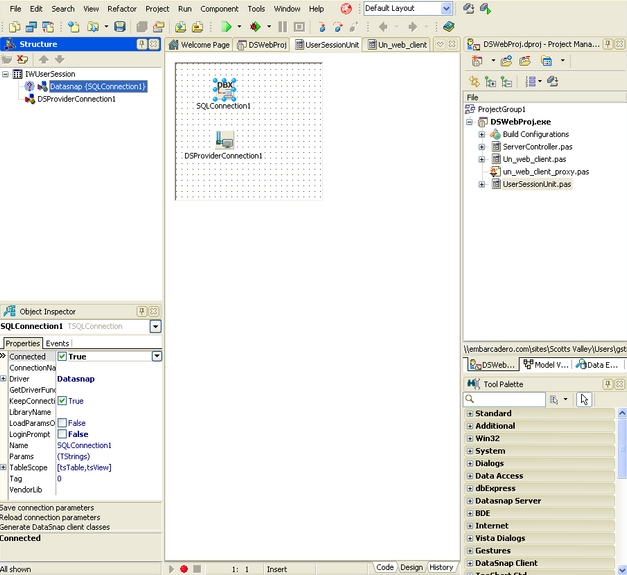
Task: Click move down arrow in Structure toolbar
Action: (x=60, y=60)
